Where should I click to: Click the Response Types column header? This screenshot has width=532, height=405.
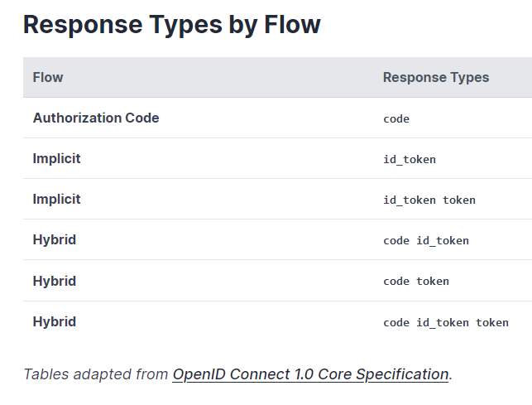click(x=436, y=77)
